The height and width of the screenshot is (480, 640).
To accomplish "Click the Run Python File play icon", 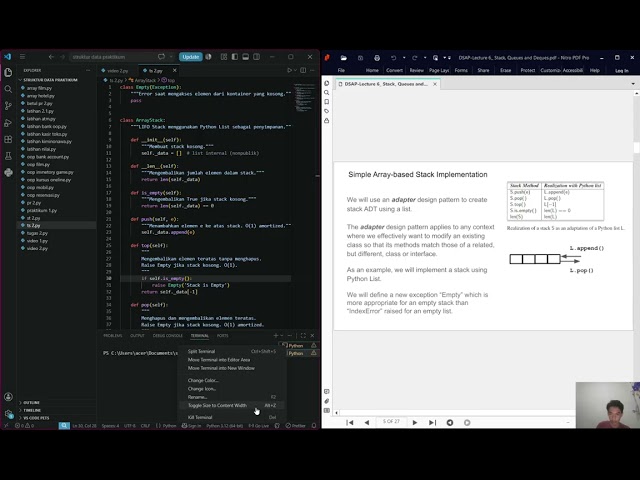I will [x=289, y=70].
